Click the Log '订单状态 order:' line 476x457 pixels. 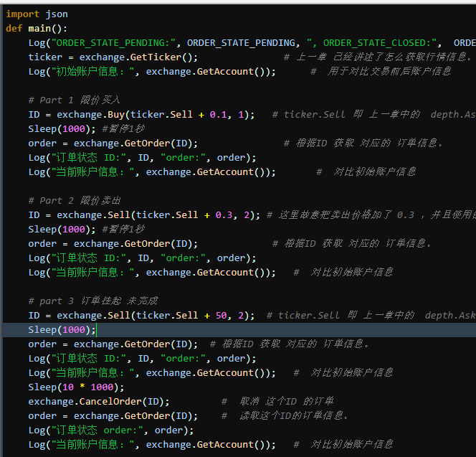[x=111, y=430]
